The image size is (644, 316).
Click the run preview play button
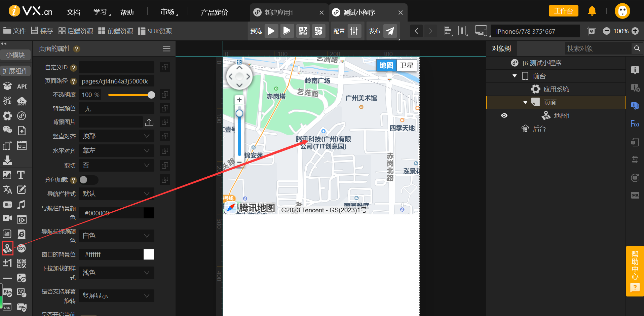[271, 31]
